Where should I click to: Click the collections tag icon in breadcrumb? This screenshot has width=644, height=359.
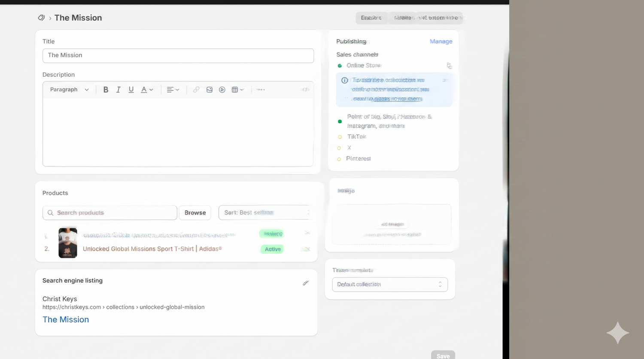tap(41, 18)
